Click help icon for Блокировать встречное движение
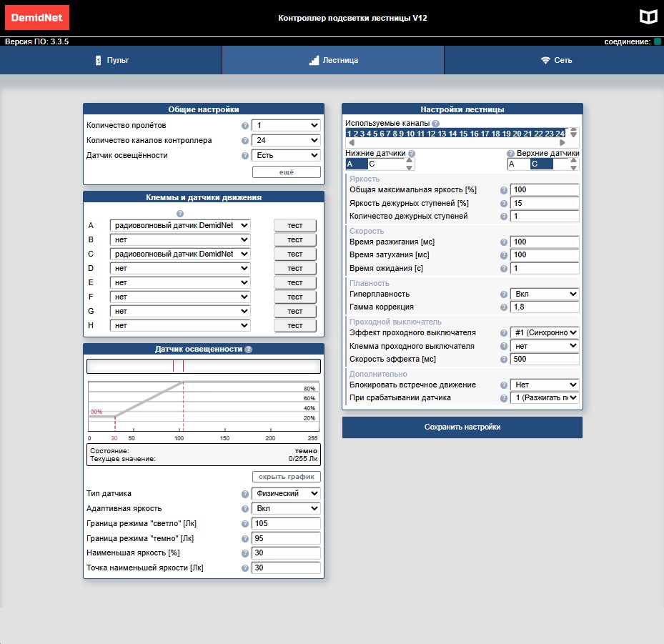Screen dimensions: 664x644 click(x=503, y=385)
